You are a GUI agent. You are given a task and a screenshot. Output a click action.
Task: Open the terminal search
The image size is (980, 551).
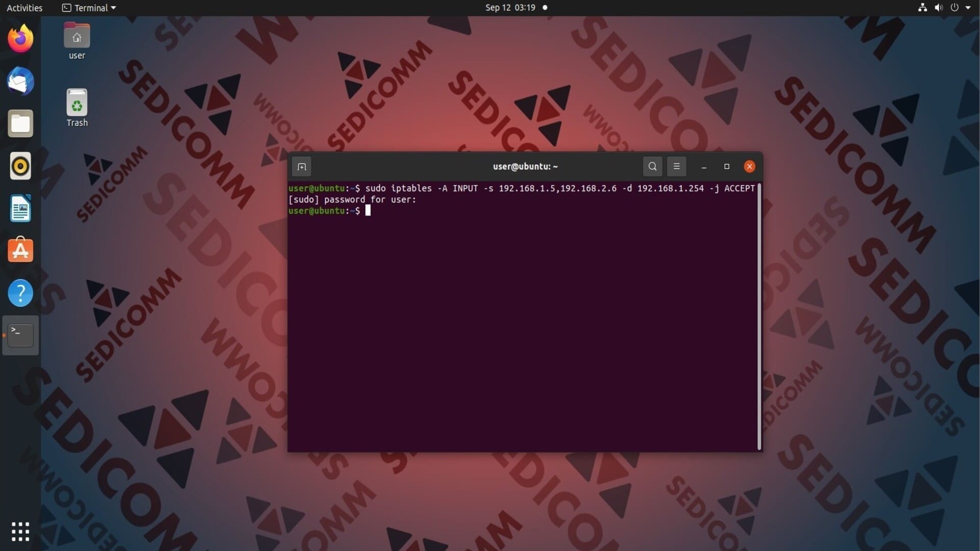[x=652, y=166]
